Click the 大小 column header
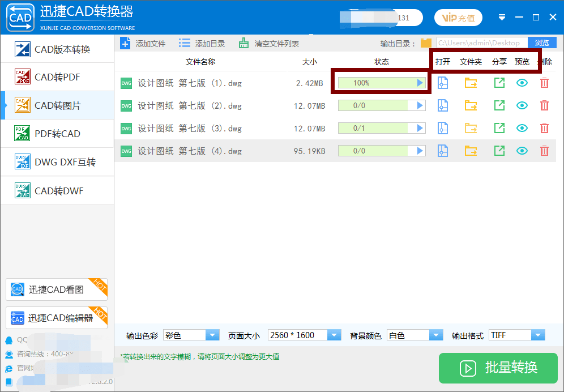The image size is (564, 392). point(310,62)
